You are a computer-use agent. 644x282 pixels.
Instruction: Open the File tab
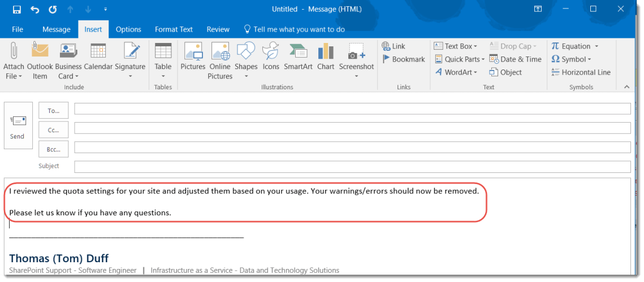coord(18,29)
